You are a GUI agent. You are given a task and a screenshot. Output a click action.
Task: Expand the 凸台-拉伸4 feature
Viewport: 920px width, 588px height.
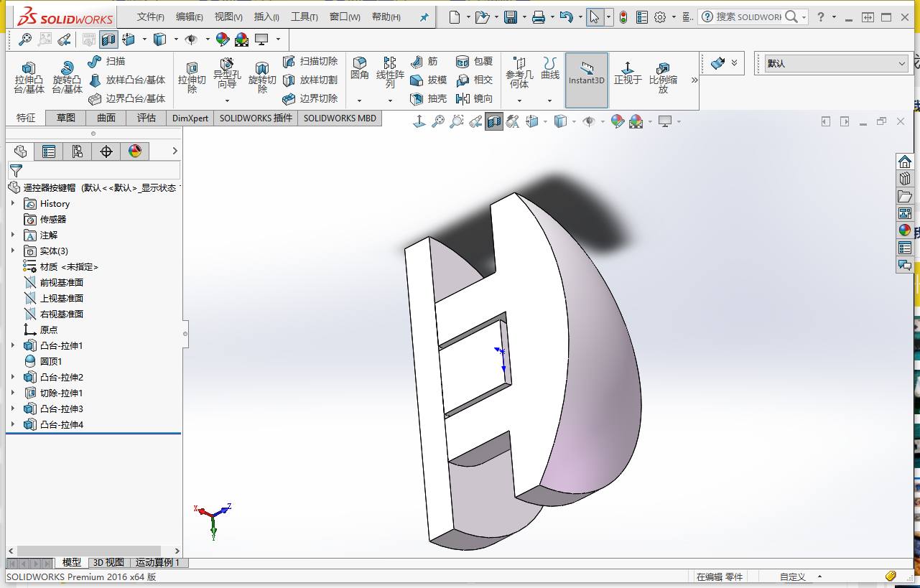[x=12, y=425]
